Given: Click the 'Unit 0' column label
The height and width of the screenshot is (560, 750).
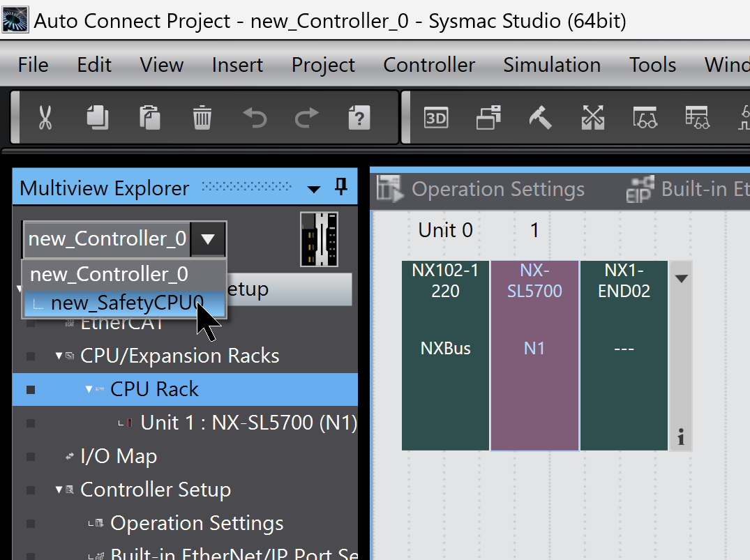Looking at the screenshot, I should (445, 230).
